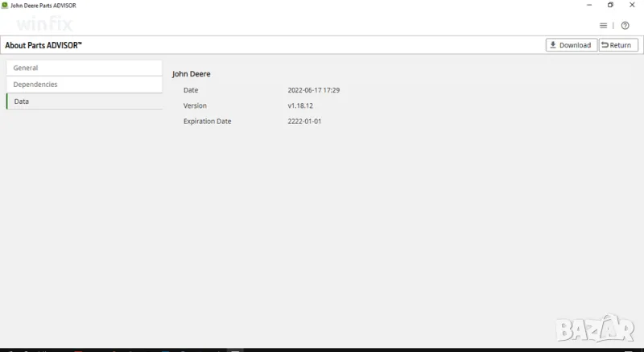Click the John Deere app icon in title bar
The height and width of the screenshot is (352, 644).
(x=5, y=6)
